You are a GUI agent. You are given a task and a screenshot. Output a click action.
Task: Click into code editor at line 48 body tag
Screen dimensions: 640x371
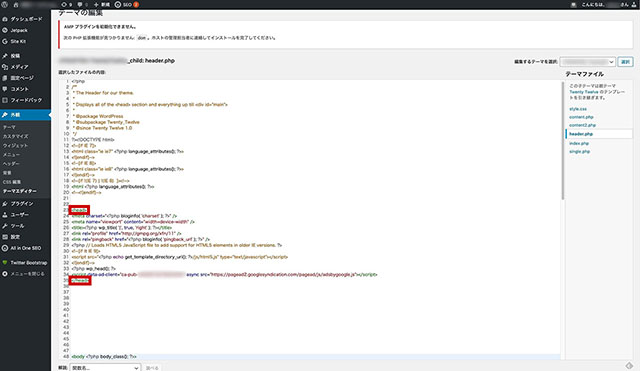pyautogui.click(x=104, y=356)
